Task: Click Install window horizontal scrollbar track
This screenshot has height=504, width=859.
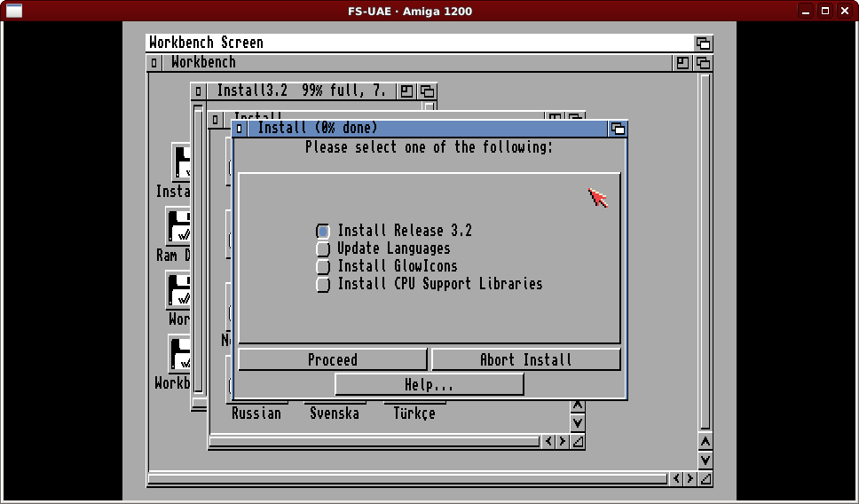Action: (374, 442)
